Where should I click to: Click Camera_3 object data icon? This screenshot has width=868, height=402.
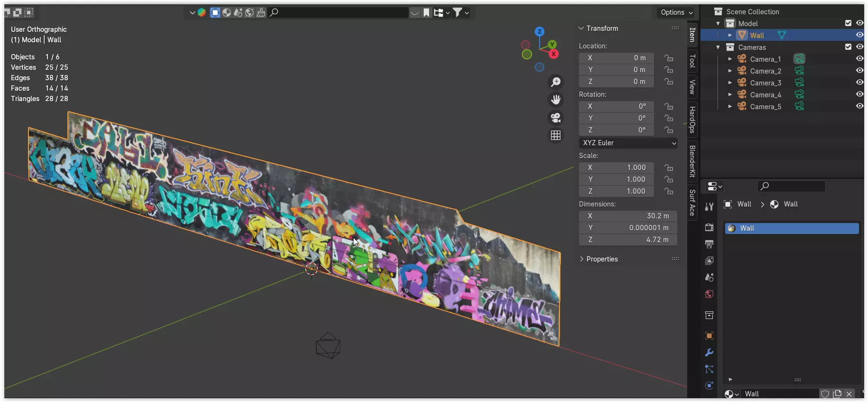[799, 83]
